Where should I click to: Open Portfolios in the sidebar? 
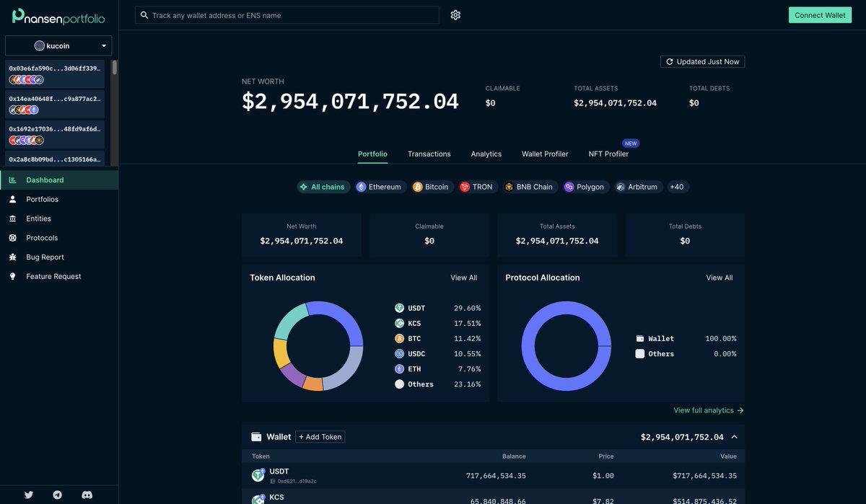[59, 199]
